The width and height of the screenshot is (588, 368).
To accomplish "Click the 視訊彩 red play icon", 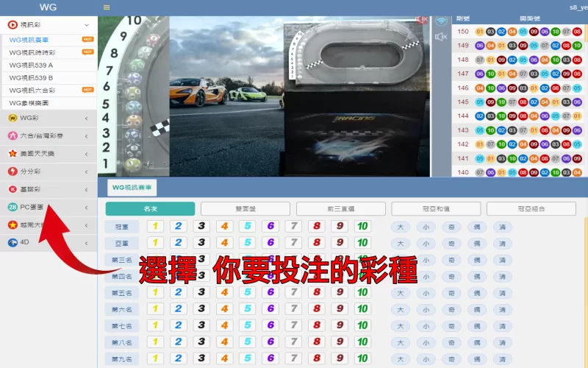I will coord(13,24).
